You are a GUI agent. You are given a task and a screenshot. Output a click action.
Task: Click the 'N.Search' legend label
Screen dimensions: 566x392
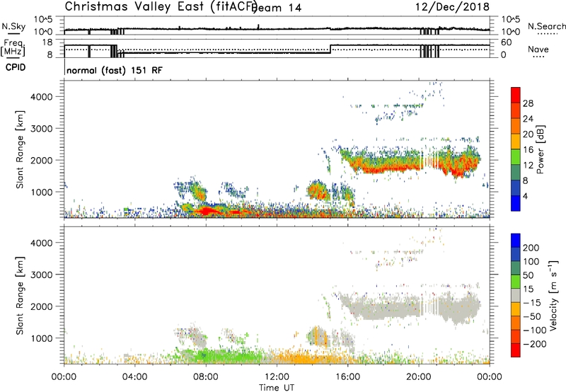[547, 26]
